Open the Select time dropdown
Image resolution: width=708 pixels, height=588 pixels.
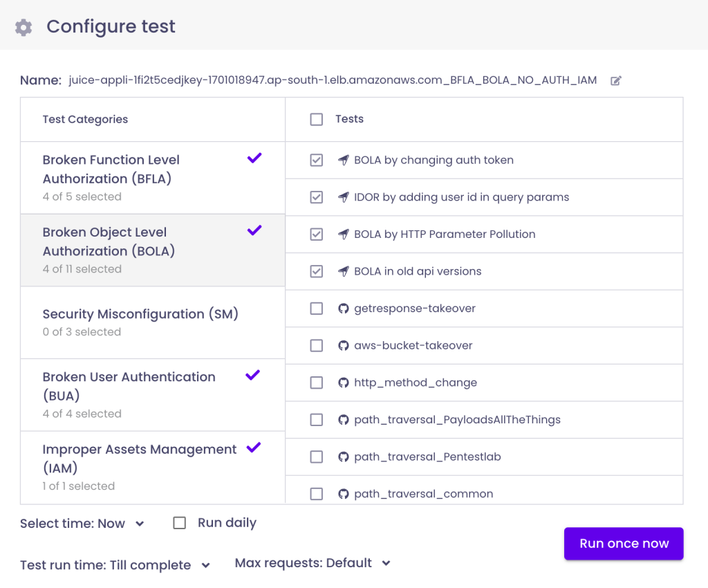pos(82,524)
